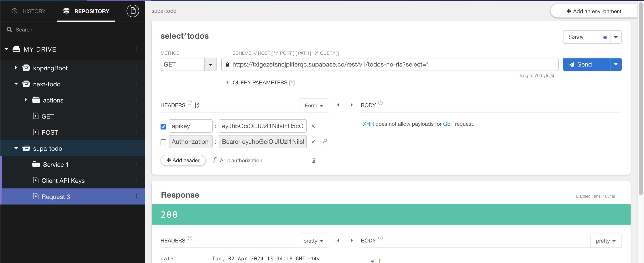Click the supa-todo breadcrumb
Viewport: 644px width, 263px height.
tap(164, 11)
